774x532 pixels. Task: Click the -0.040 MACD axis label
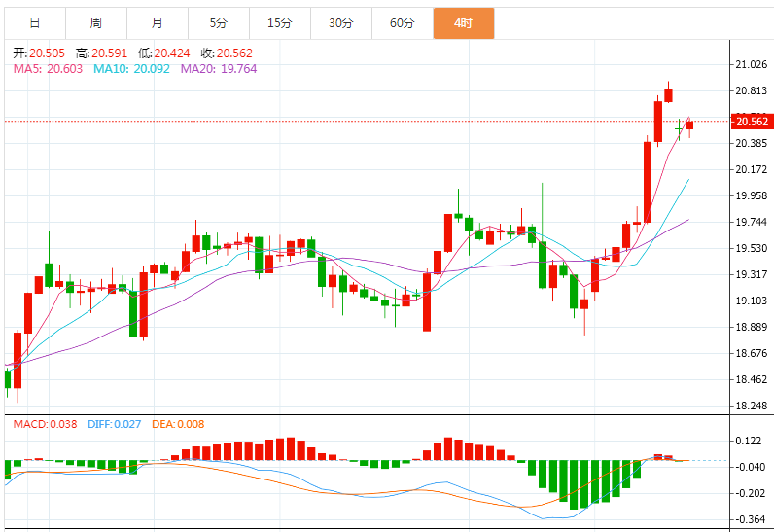tap(749, 467)
